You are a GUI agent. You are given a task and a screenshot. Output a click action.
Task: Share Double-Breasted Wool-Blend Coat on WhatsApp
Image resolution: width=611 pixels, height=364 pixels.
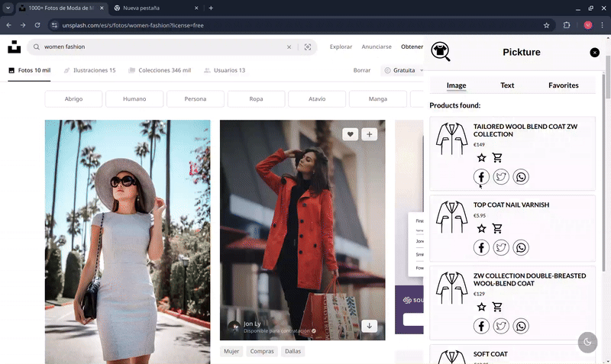521,326
